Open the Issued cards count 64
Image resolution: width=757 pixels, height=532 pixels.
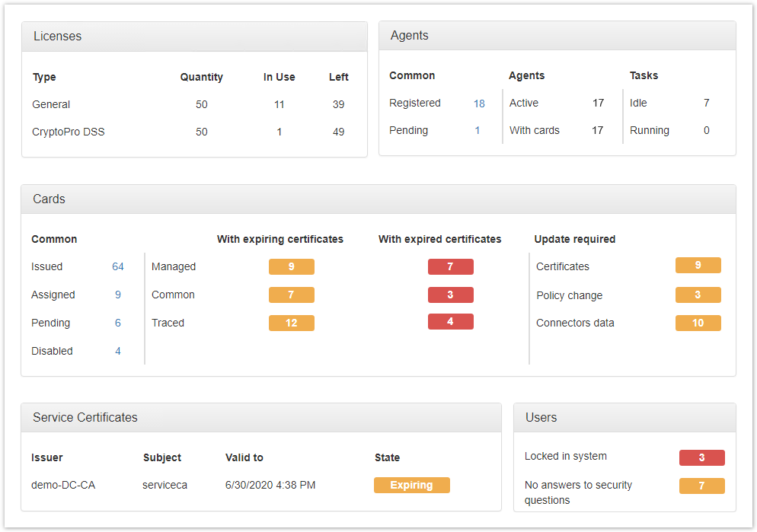click(117, 267)
